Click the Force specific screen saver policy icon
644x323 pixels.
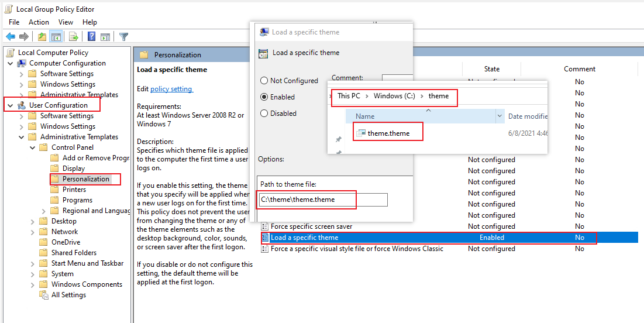click(265, 226)
